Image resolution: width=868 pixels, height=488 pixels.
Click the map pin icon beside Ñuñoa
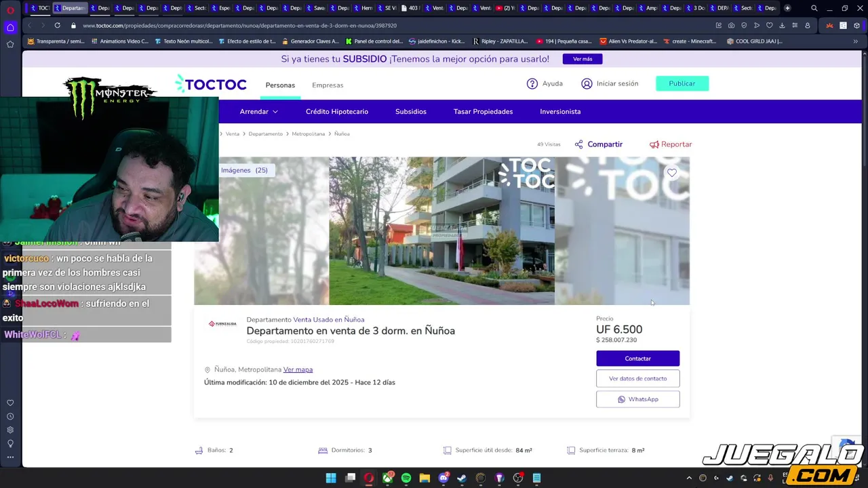208,370
